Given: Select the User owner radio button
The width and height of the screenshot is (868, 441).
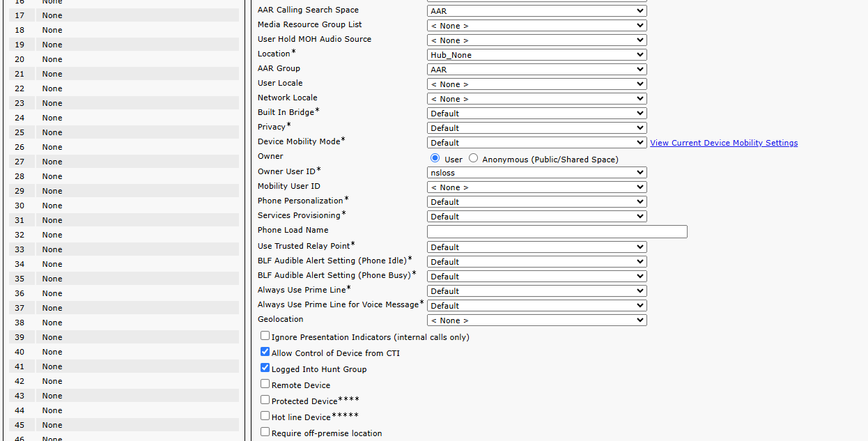Looking at the screenshot, I should [435, 158].
